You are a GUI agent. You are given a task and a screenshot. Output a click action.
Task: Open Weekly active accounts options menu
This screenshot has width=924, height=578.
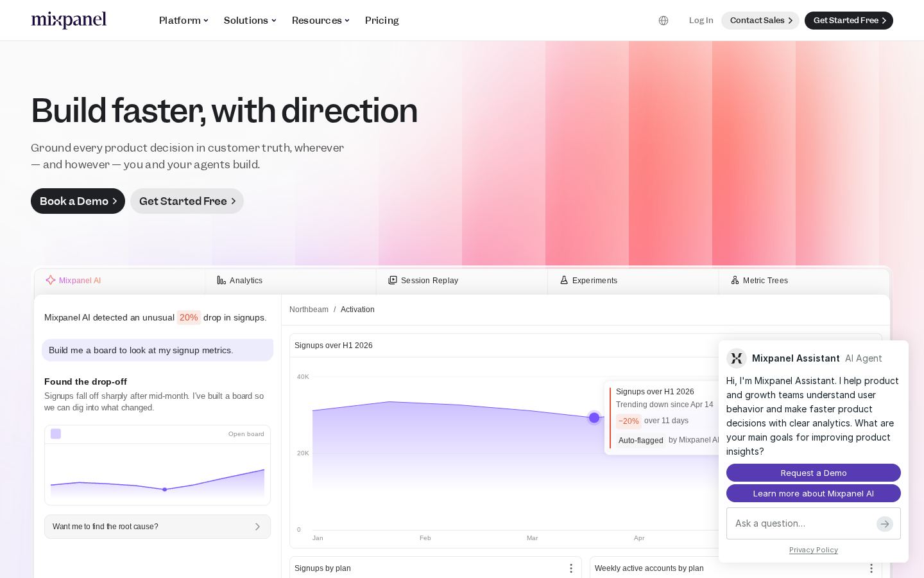871,568
